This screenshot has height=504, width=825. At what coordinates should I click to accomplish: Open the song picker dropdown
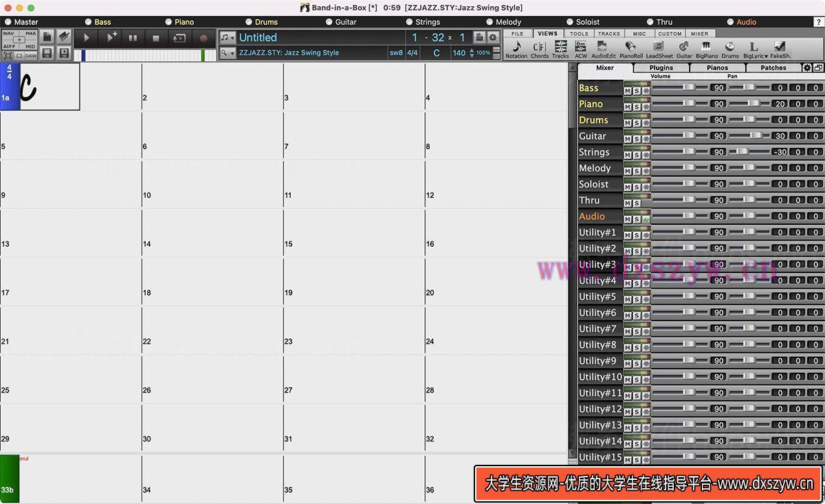pos(228,38)
